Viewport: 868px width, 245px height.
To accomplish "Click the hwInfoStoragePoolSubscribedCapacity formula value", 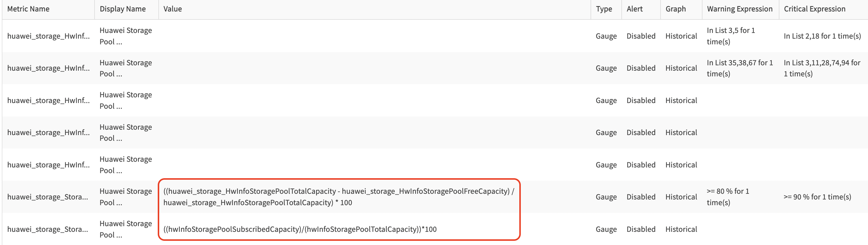I will pos(300,229).
